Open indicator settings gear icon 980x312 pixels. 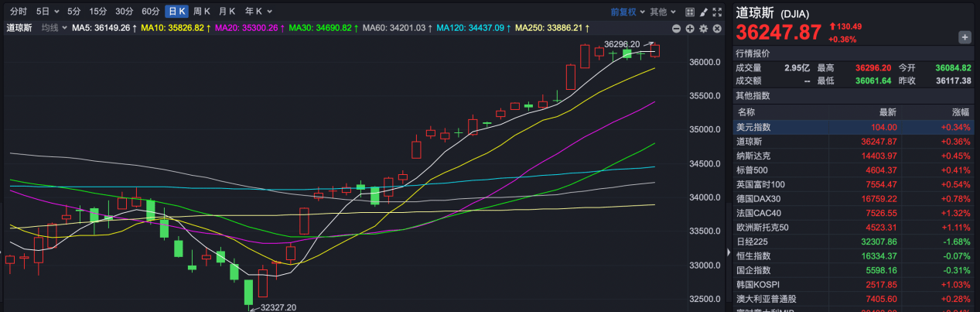[703, 28]
